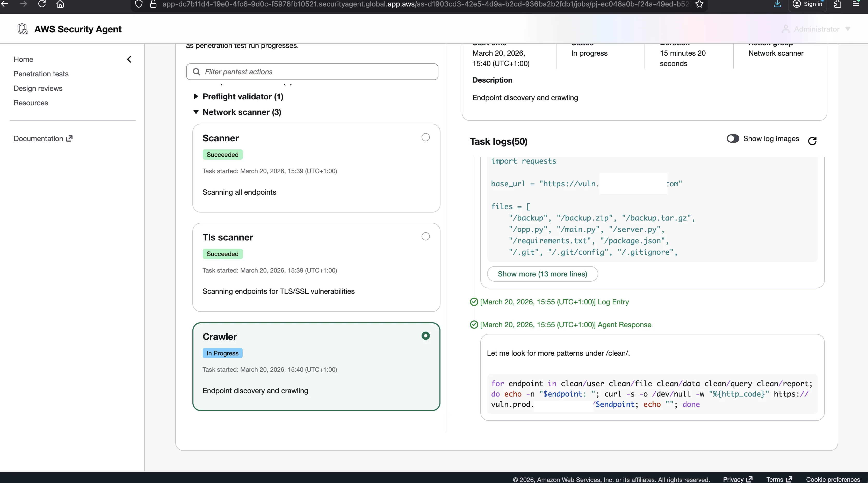Click 'Scanning all endpoints' description
The width and height of the screenshot is (868, 483).
point(239,192)
